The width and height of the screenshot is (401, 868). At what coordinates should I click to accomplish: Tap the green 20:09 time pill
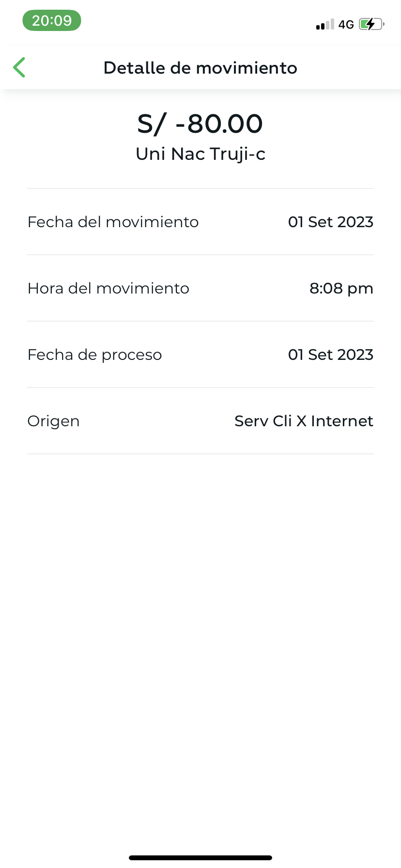(52, 21)
